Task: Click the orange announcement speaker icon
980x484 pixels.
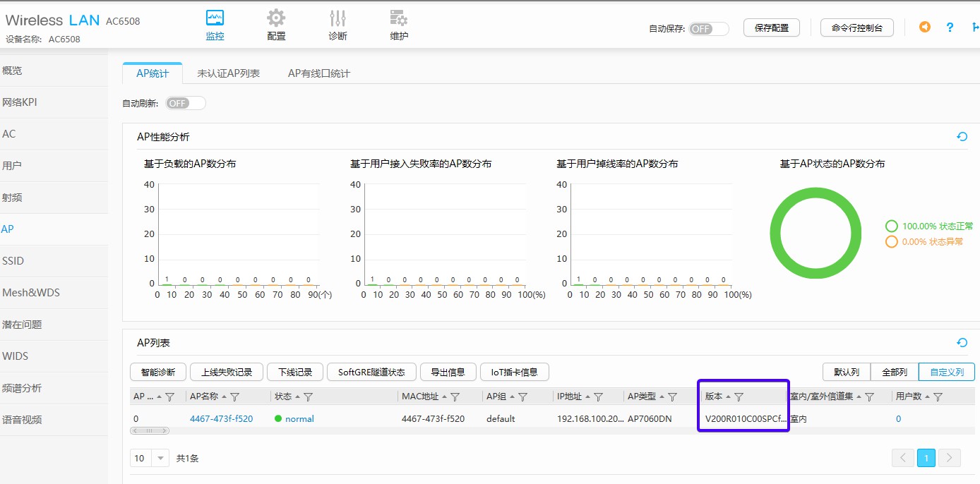Action: (x=924, y=27)
